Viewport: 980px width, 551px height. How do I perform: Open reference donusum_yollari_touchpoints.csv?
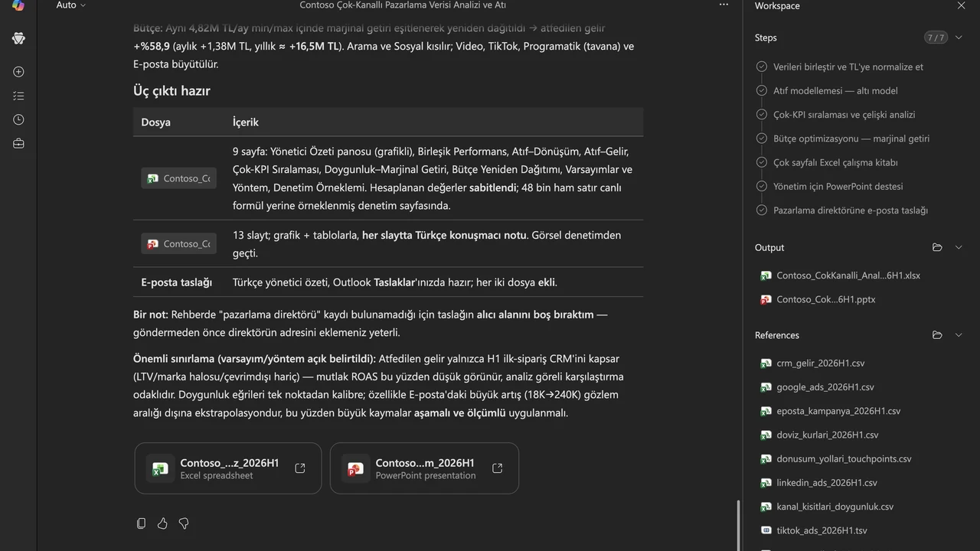tap(844, 459)
